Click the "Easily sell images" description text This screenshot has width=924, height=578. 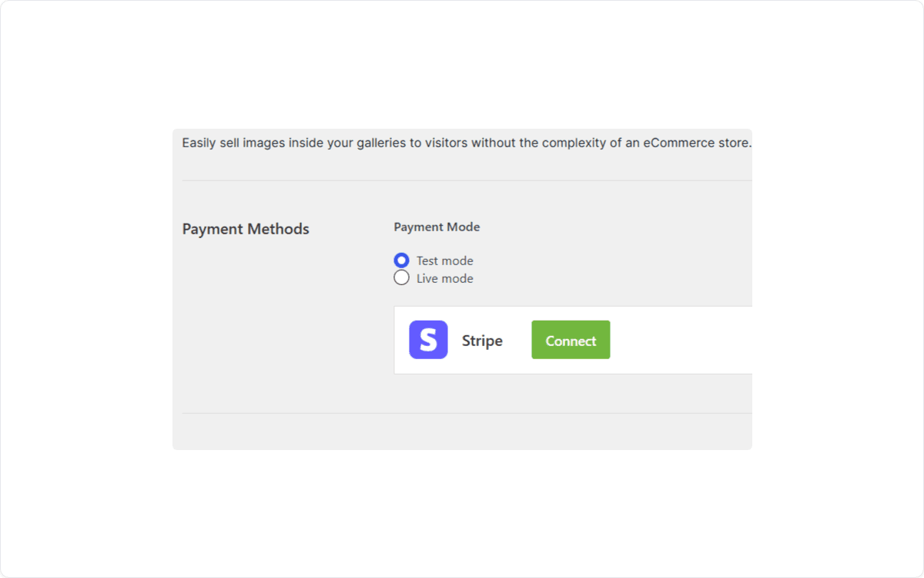click(x=467, y=143)
